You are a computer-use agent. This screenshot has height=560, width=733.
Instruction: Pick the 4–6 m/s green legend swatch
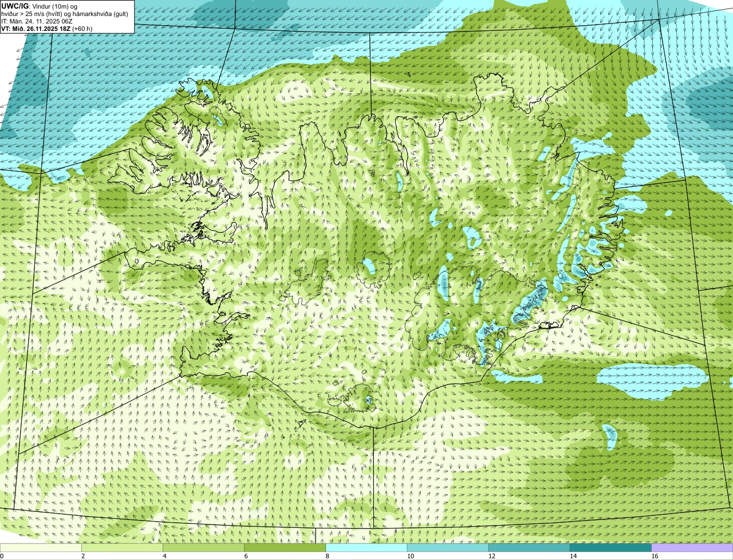pyautogui.click(x=203, y=547)
